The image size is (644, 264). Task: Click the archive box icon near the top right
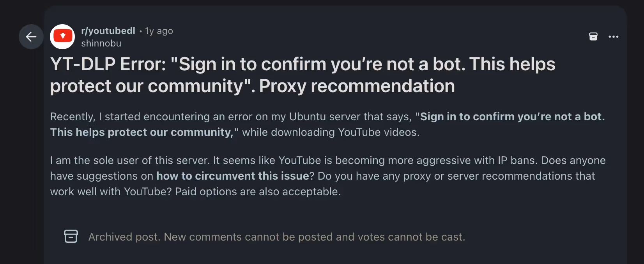pos(593,36)
